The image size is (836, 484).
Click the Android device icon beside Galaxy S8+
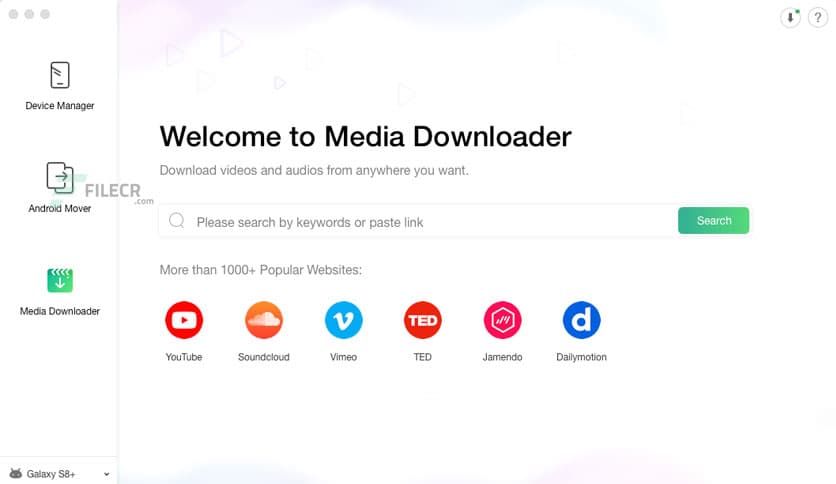16,473
